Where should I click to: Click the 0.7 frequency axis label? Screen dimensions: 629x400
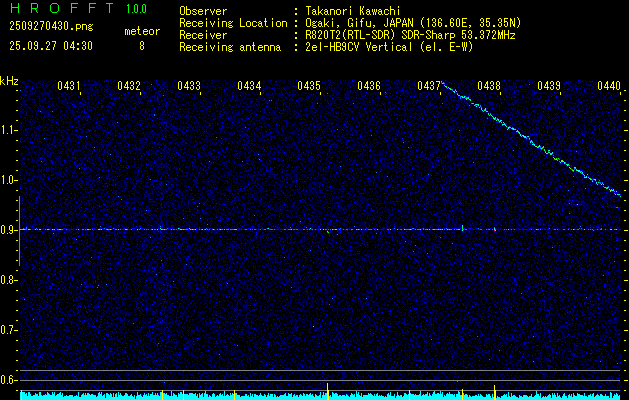[8, 330]
